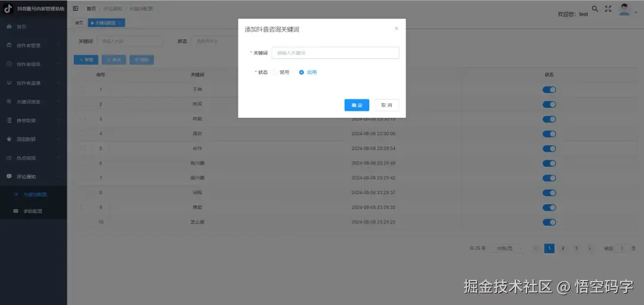Dismiss the dialog with 取消
This screenshot has width=644, height=305.
pyautogui.click(x=386, y=105)
